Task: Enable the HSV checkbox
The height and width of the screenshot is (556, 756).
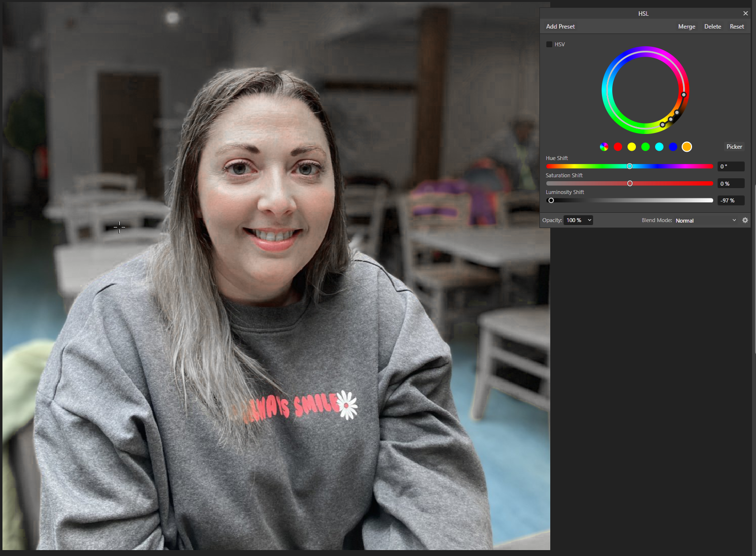Action: tap(549, 44)
